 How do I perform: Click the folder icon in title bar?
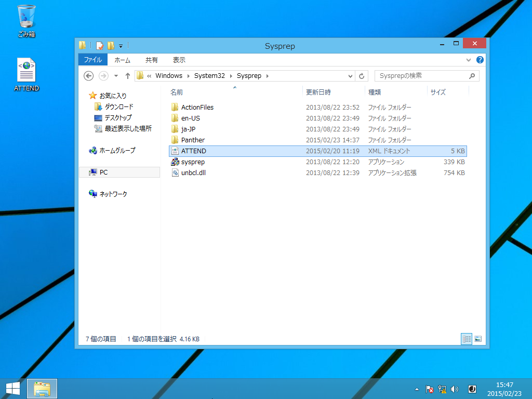tap(82, 45)
